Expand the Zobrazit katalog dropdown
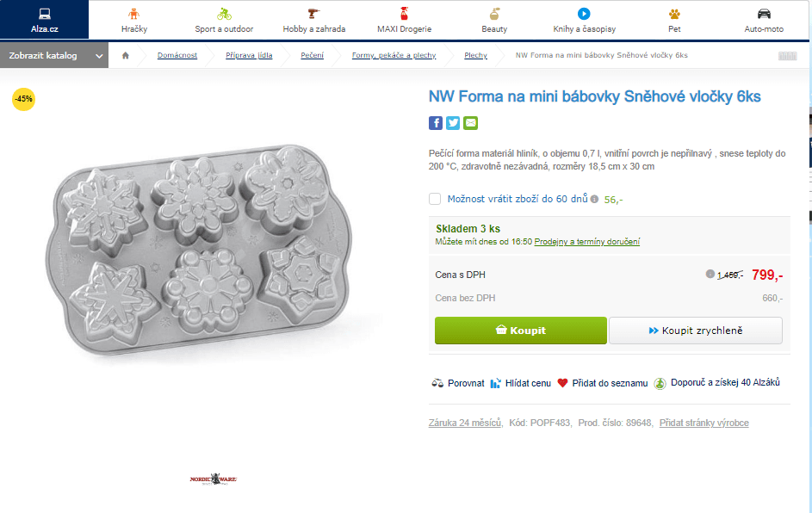Screen dimensions: 812x513 pyautogui.click(x=54, y=54)
